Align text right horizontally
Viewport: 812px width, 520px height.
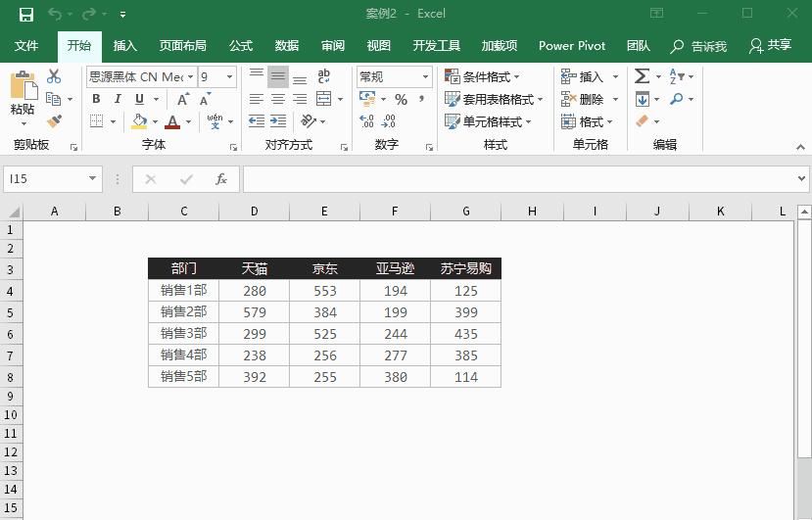coord(300,99)
